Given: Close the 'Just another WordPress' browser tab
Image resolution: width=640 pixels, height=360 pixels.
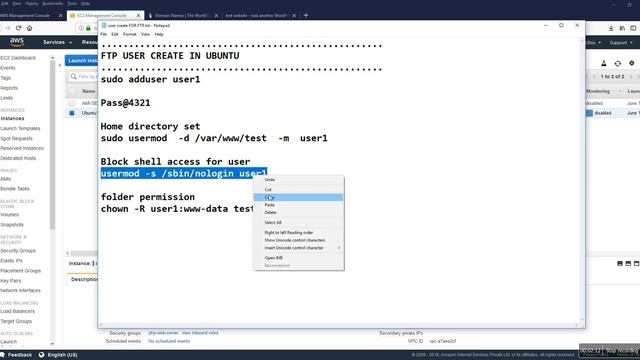Looking at the screenshot, I should point(294,16).
